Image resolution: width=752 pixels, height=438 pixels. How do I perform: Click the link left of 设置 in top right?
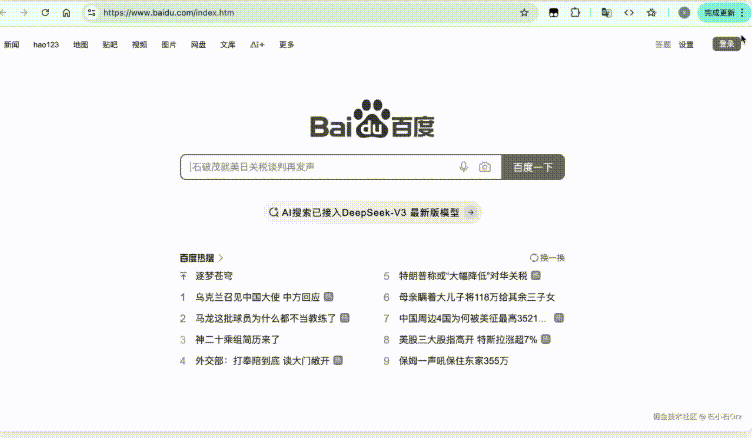663,45
